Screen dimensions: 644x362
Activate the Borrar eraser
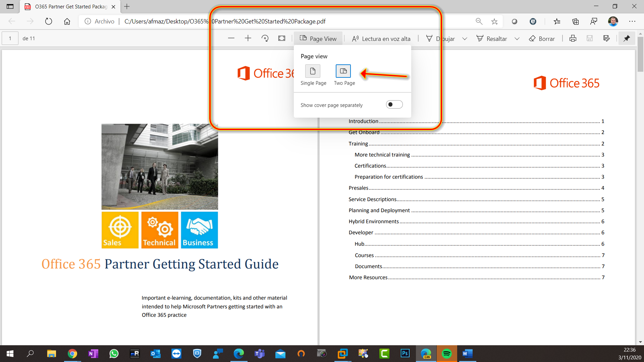point(541,39)
